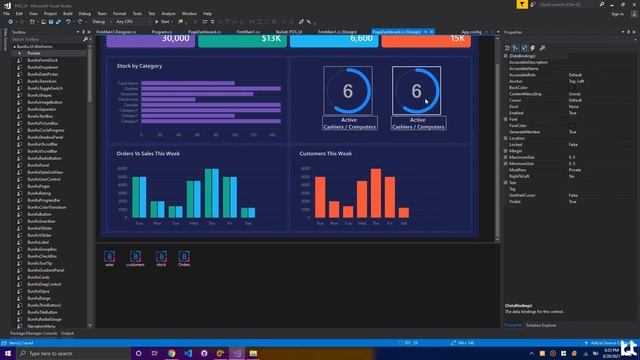The width and height of the screenshot is (640, 360).
Task: Open the Project menu
Action: (50, 13)
